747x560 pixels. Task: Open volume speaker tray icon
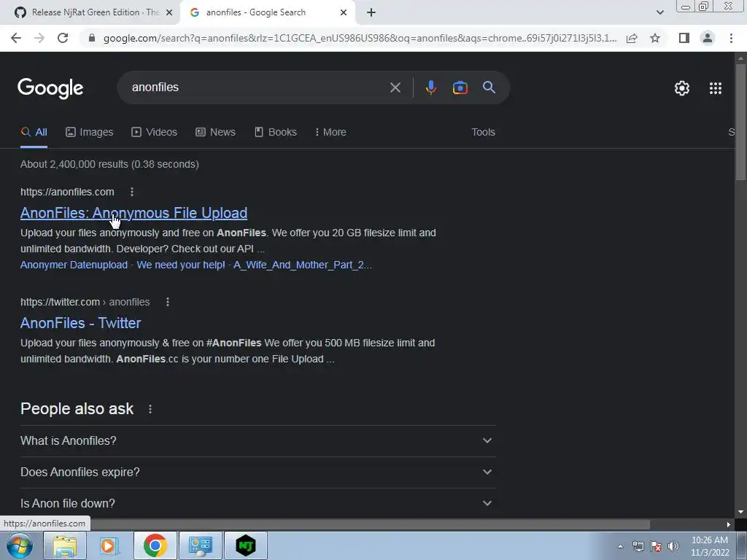click(x=673, y=546)
